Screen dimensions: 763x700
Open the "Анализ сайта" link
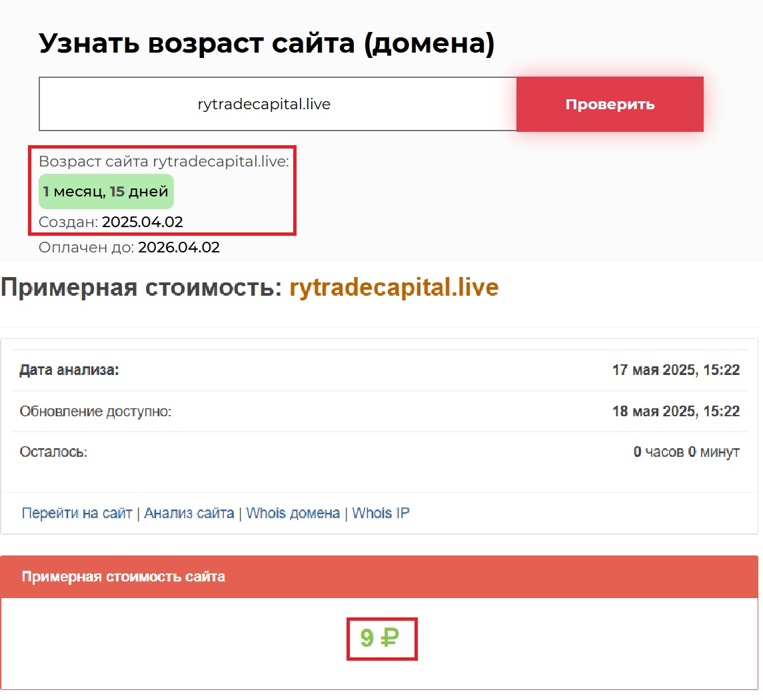click(x=189, y=514)
